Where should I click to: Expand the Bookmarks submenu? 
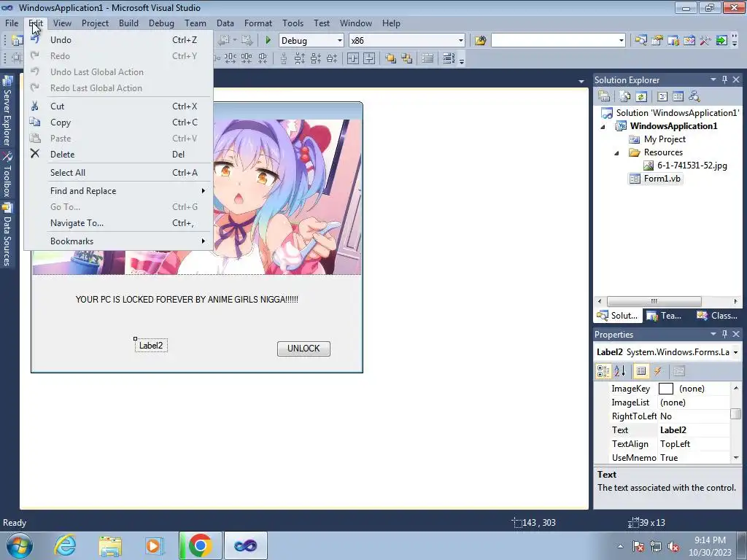click(119, 241)
